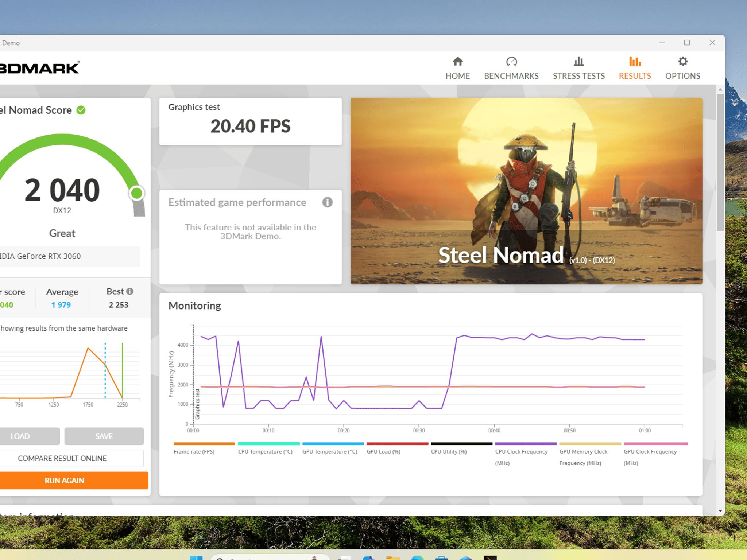Toggle the CPU Utility (%) legend series
The image size is (747, 560).
[x=461, y=448]
